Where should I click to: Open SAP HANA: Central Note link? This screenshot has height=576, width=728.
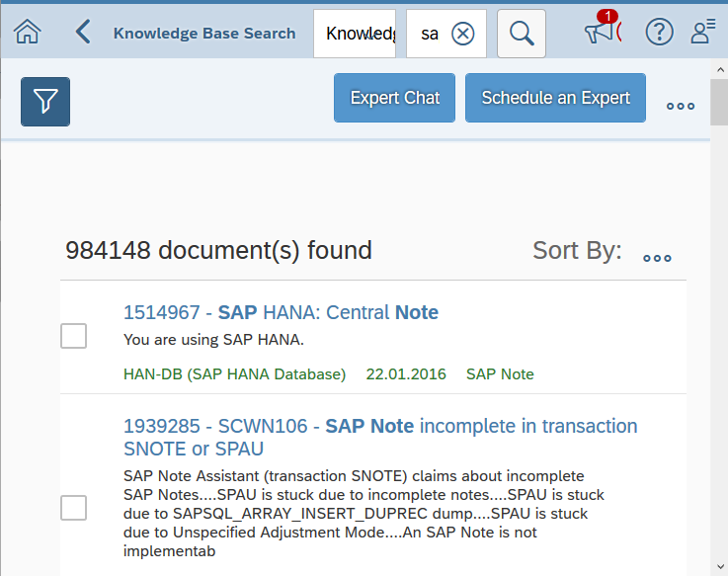point(281,312)
